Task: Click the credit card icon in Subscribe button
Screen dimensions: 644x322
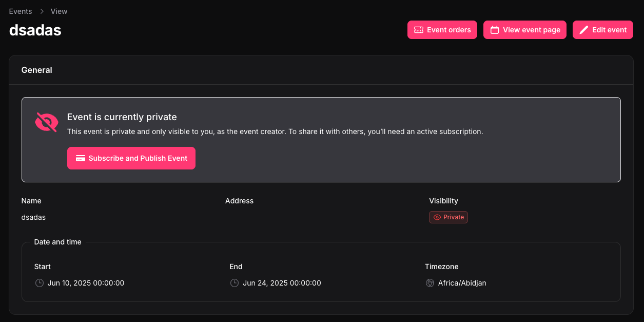Action: click(x=80, y=158)
